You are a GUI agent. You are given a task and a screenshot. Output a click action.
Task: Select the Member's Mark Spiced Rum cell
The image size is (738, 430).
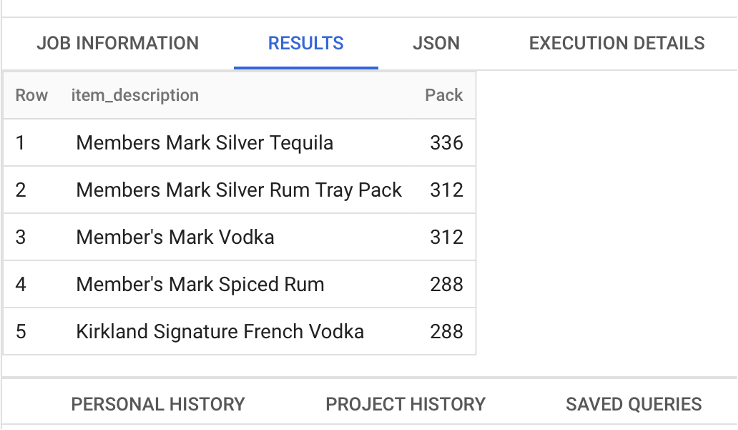click(200, 284)
